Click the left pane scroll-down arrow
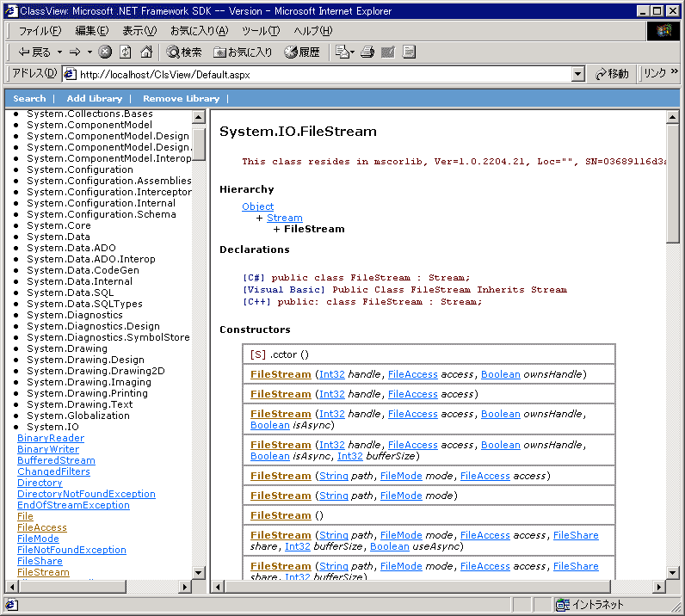Viewport: 685px width, 616px height. click(x=199, y=572)
